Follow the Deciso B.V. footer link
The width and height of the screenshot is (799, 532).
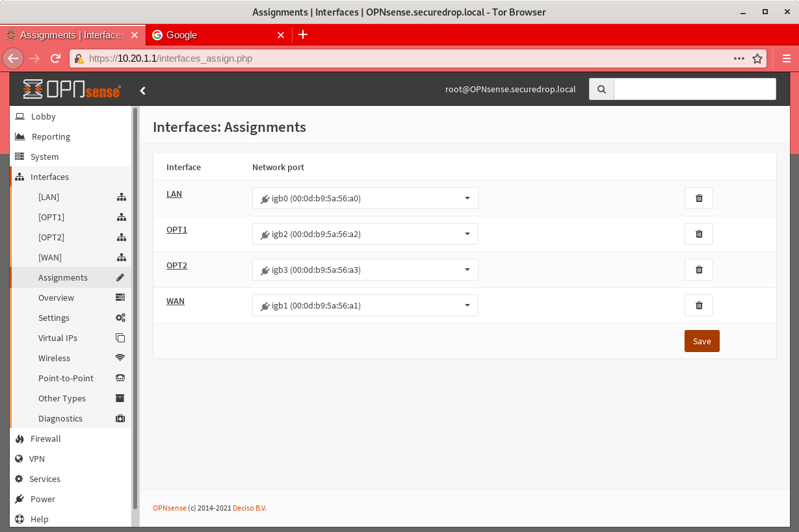tap(250, 508)
